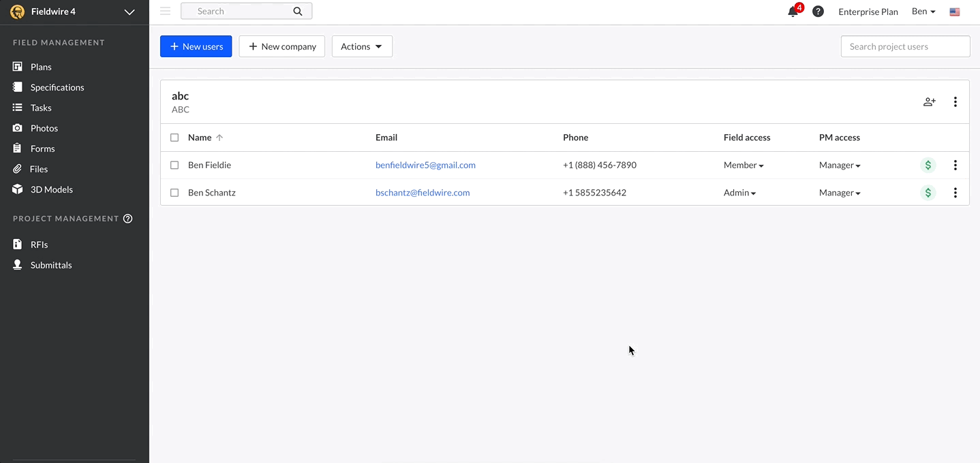Click the Search project users field

click(905, 46)
